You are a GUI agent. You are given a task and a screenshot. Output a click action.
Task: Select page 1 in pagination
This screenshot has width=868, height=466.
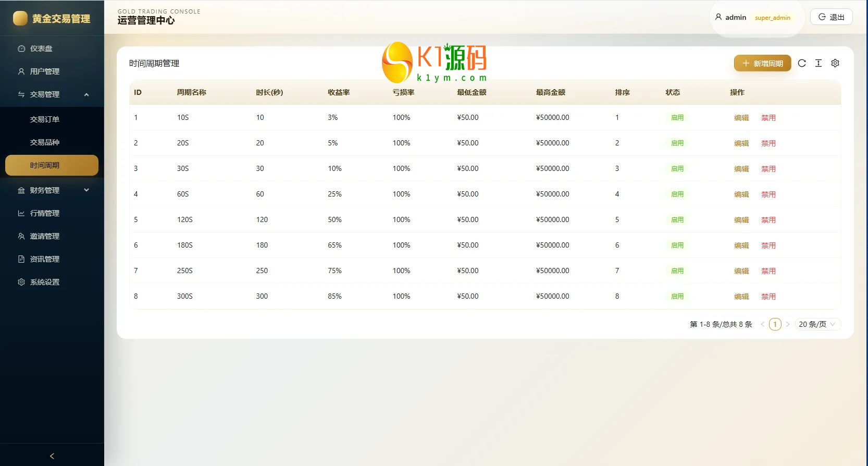(775, 324)
